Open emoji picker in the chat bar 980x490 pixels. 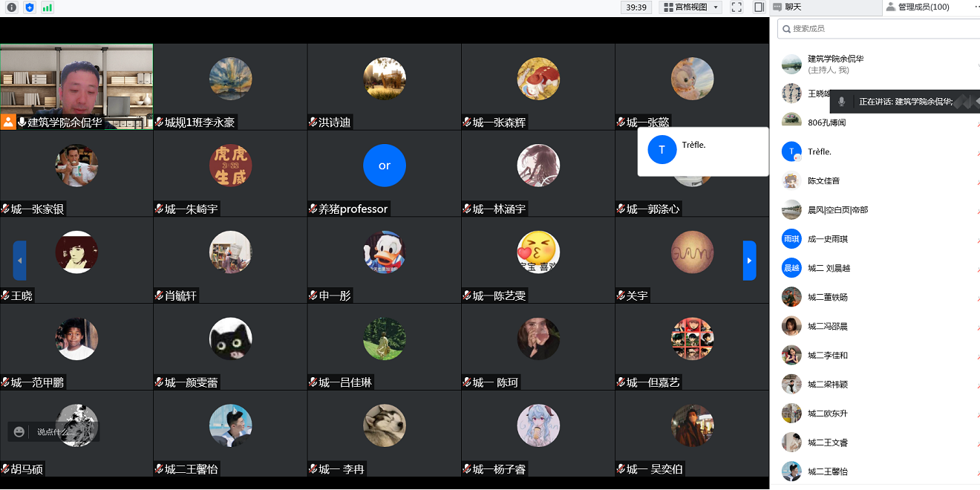coord(19,431)
